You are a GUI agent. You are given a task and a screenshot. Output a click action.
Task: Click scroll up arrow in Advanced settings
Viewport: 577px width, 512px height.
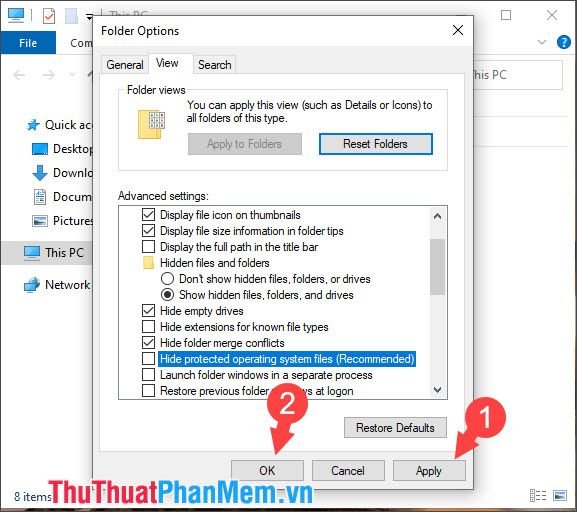(x=438, y=216)
